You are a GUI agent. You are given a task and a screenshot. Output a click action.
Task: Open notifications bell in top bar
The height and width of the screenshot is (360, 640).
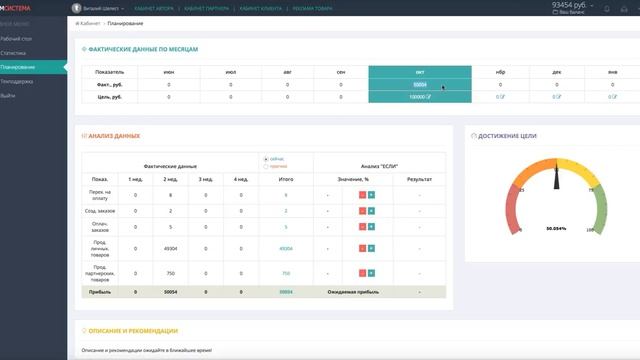pos(607,9)
